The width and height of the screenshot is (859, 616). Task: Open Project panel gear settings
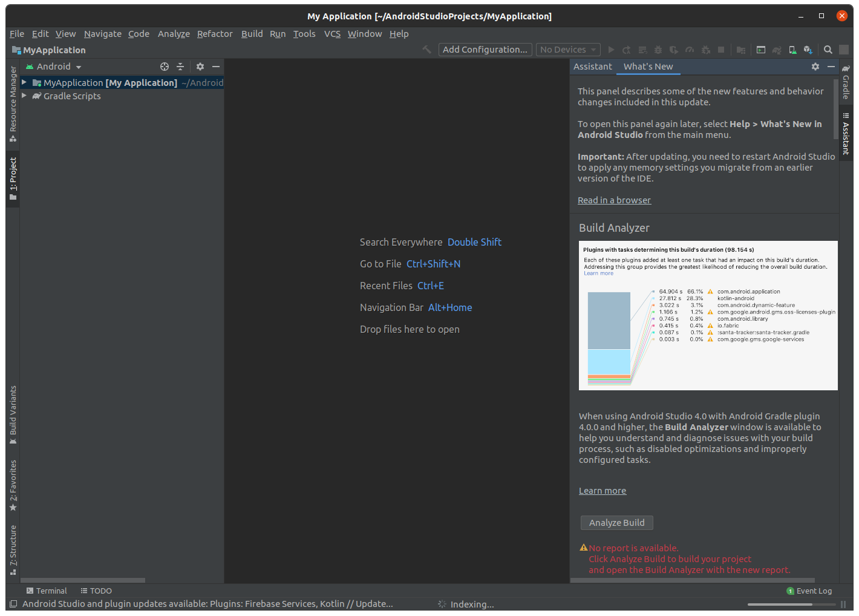click(x=200, y=67)
